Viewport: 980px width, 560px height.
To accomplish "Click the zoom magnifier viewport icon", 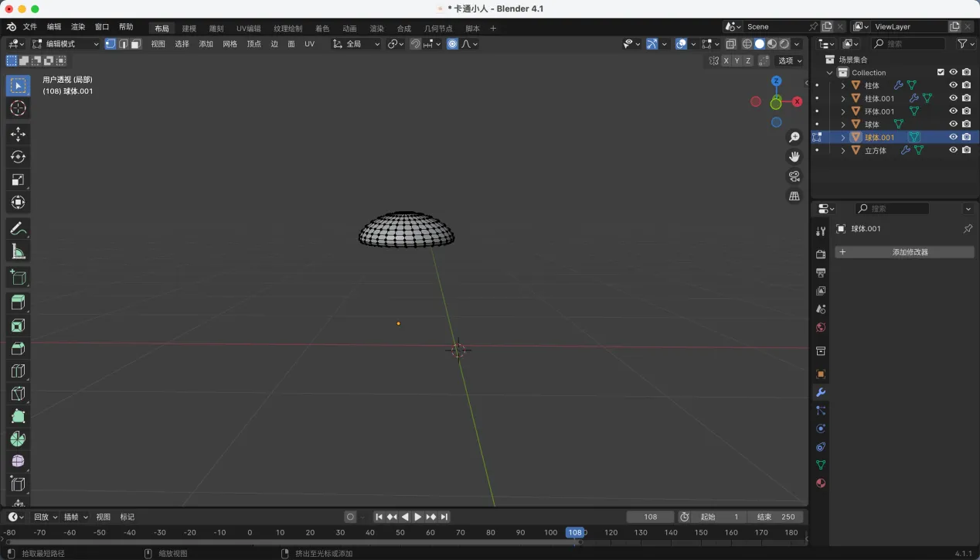I will (794, 138).
